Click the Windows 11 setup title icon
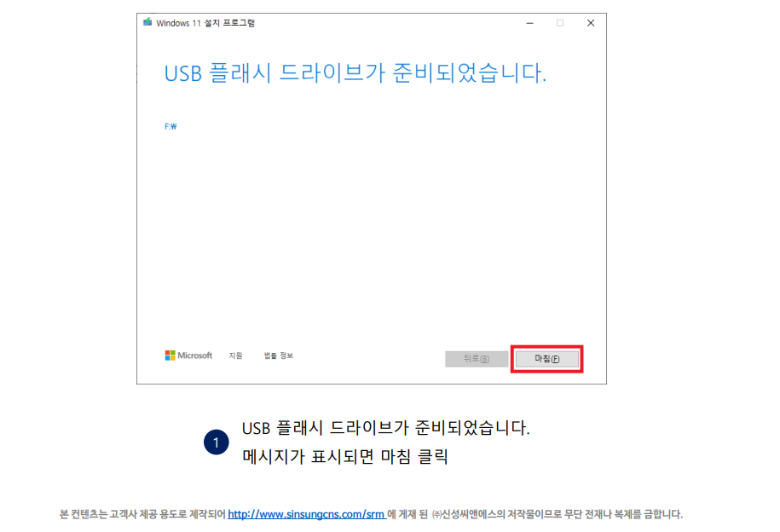The image size is (780, 532). pyautogui.click(x=147, y=22)
